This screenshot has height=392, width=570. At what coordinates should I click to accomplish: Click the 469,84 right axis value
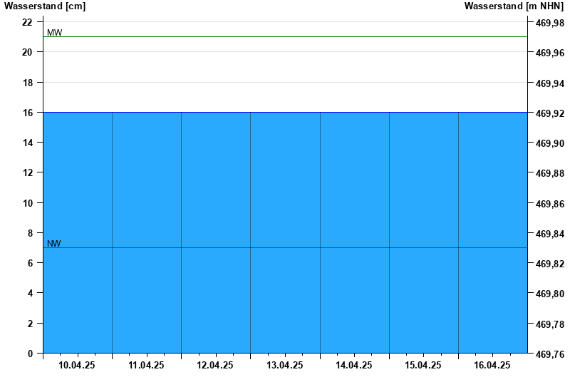pos(549,234)
